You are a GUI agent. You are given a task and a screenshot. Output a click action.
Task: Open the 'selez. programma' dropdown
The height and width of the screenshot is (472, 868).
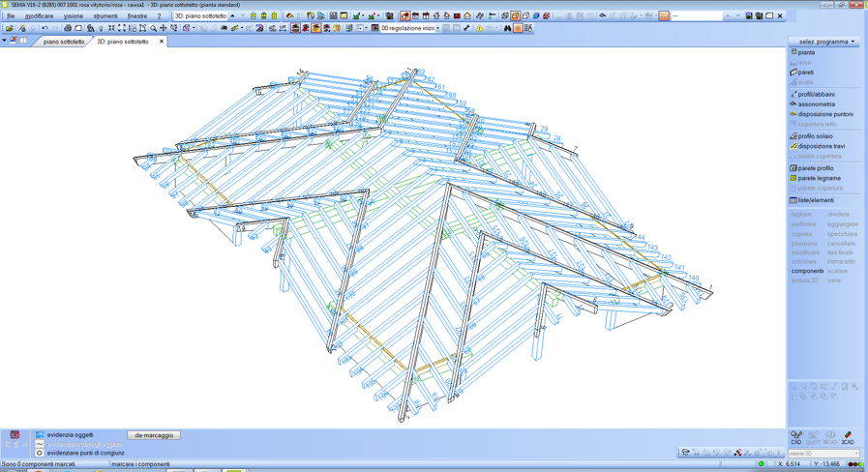825,42
